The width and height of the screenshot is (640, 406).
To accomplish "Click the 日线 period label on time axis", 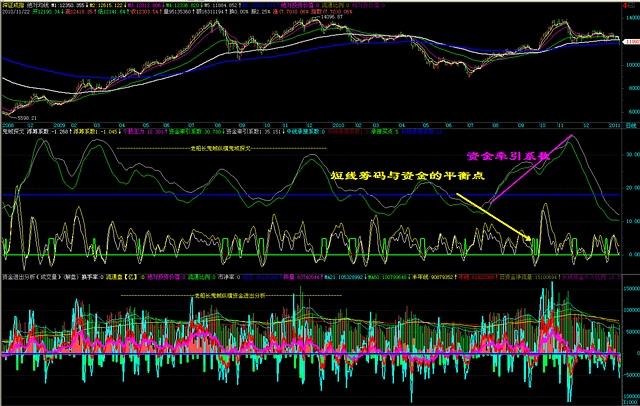I will coord(631,126).
